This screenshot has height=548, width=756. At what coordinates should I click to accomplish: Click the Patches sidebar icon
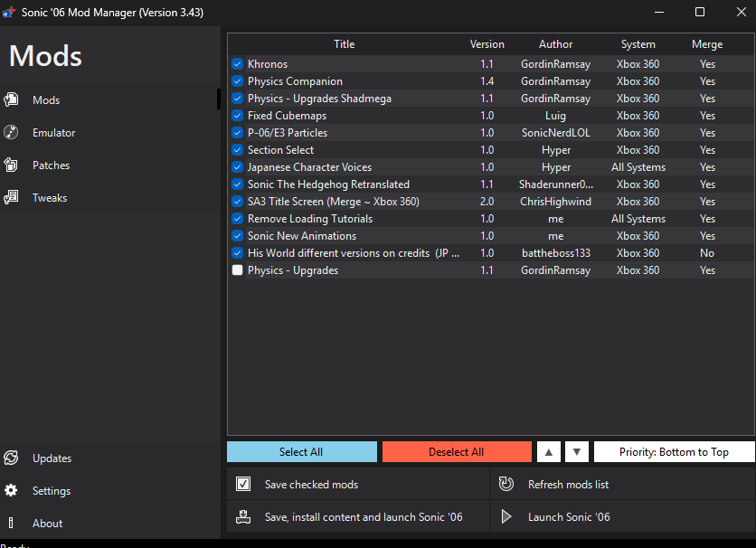pyautogui.click(x=11, y=165)
